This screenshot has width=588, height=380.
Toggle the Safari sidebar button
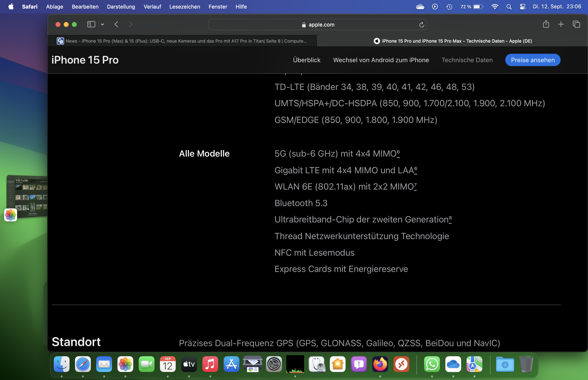(x=91, y=24)
